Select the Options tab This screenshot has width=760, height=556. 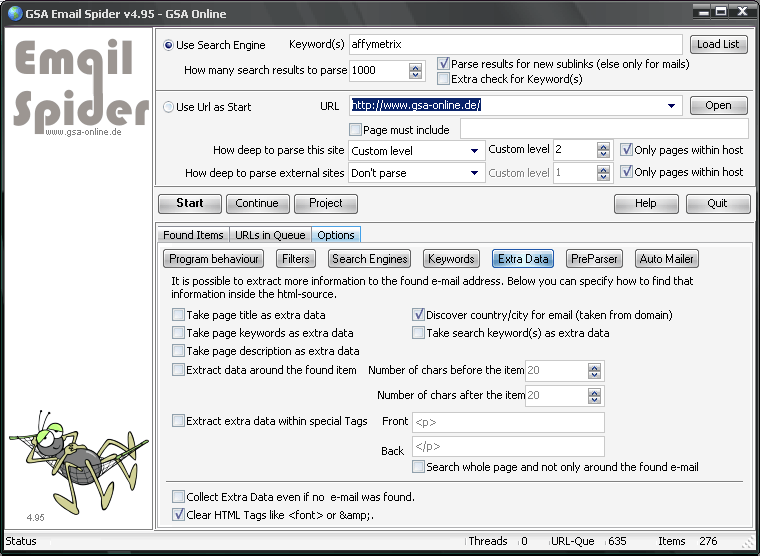(x=336, y=235)
